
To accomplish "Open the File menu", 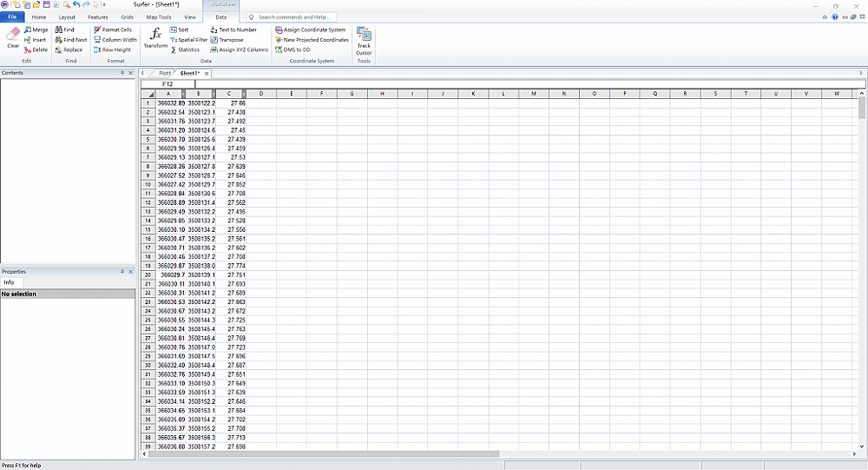I will point(12,17).
